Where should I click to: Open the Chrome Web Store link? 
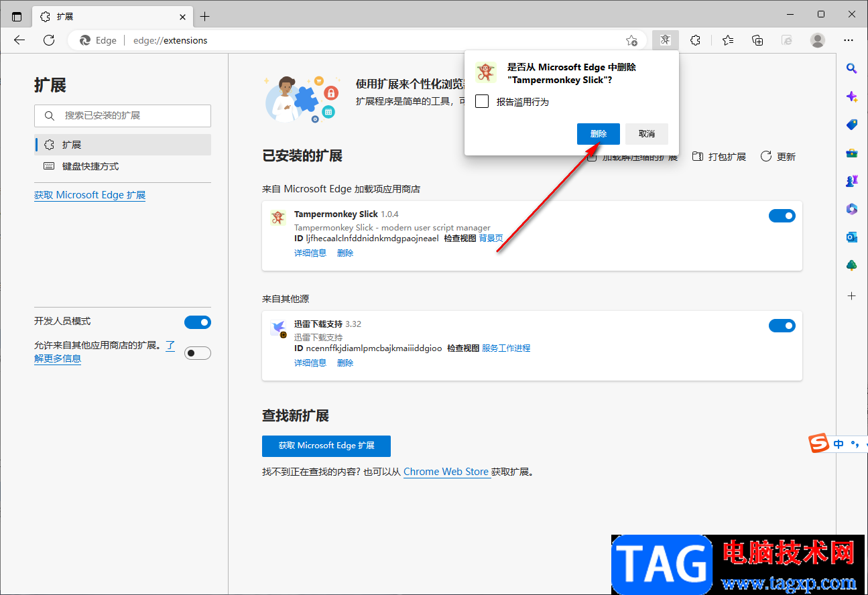[x=446, y=472]
